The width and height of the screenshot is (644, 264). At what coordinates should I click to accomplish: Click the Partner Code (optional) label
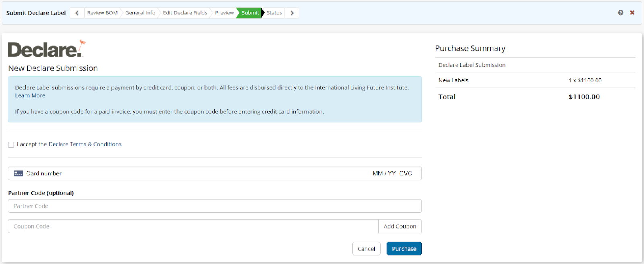pyautogui.click(x=41, y=193)
